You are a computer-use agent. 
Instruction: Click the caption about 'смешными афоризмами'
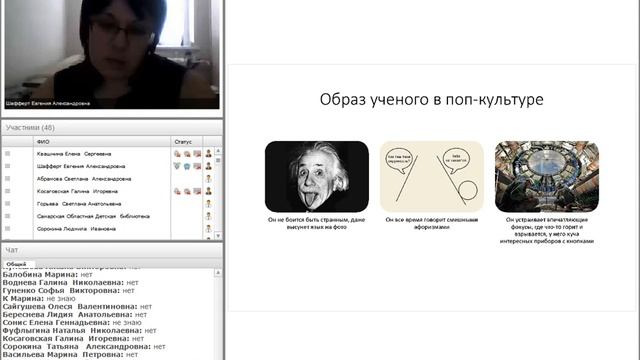432,223
